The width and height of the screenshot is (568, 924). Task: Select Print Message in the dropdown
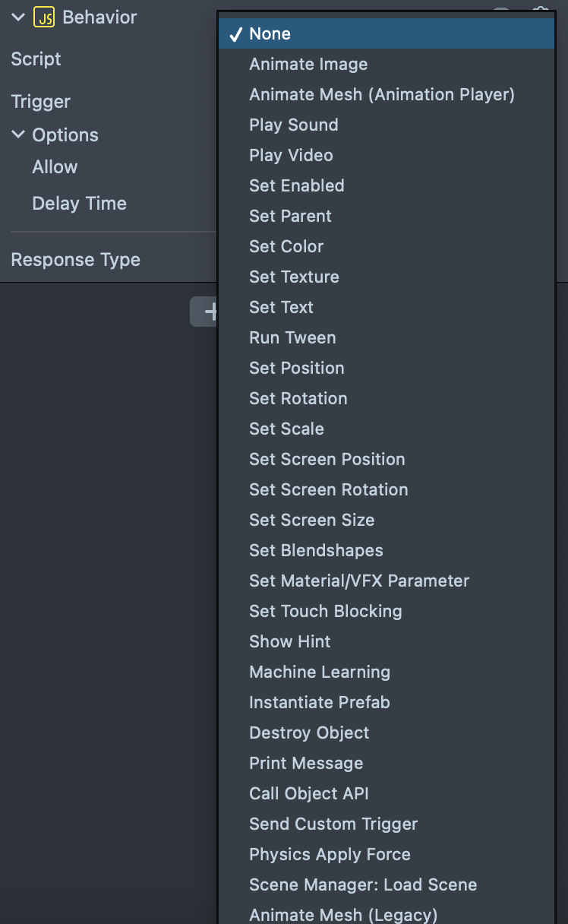click(306, 763)
